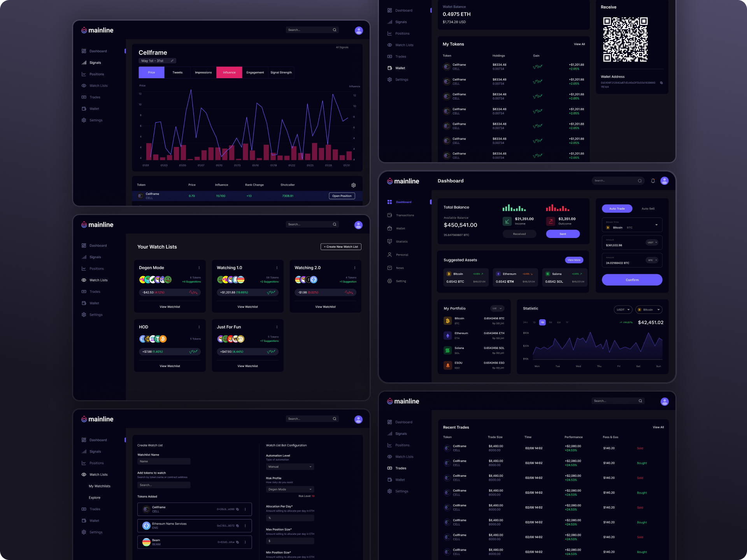Select the 6M range in the Statistic chart
The height and width of the screenshot is (560, 747).
[559, 322]
